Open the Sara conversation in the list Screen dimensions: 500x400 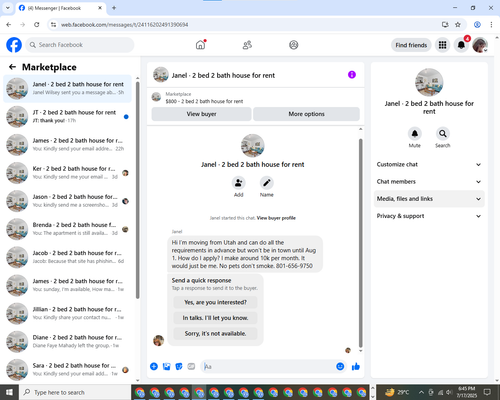click(67, 370)
